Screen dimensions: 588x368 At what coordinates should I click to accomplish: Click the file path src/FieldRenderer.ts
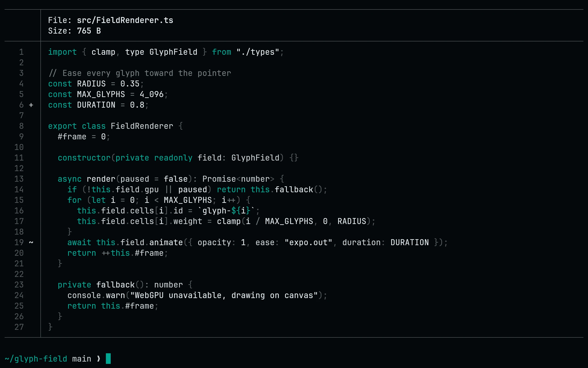coord(125,20)
